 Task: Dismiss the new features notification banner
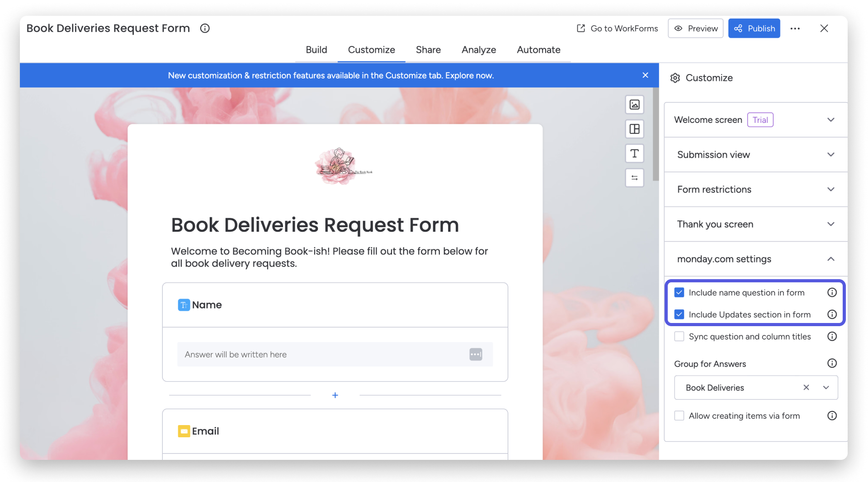645,75
